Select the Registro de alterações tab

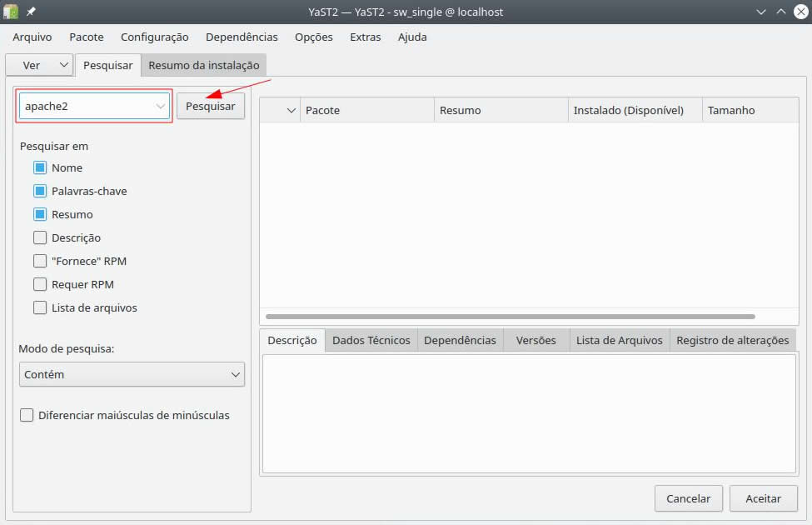732,340
